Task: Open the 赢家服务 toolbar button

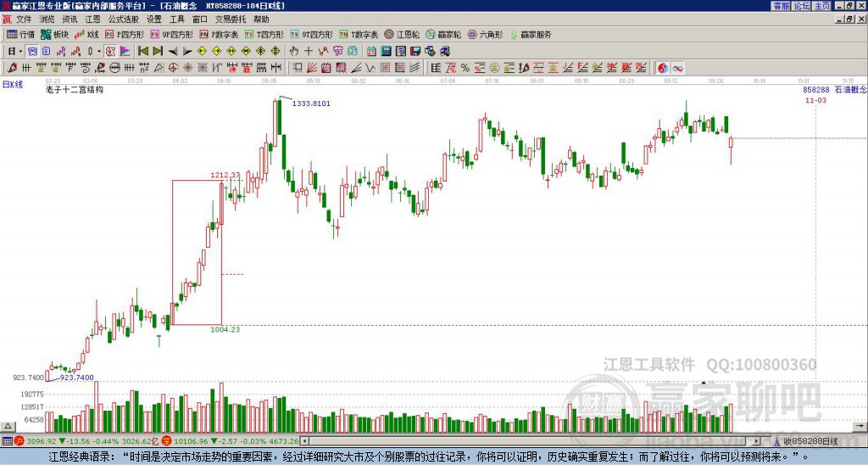Action: [x=531, y=34]
